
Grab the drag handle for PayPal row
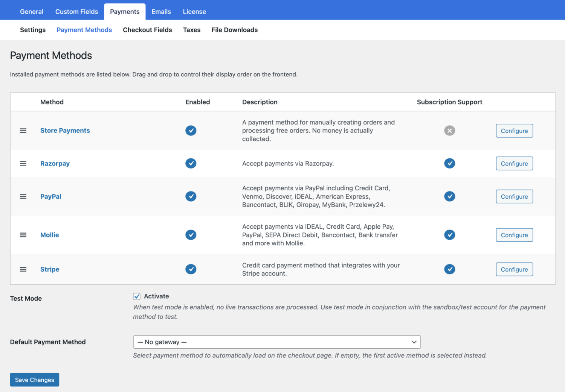(x=23, y=196)
